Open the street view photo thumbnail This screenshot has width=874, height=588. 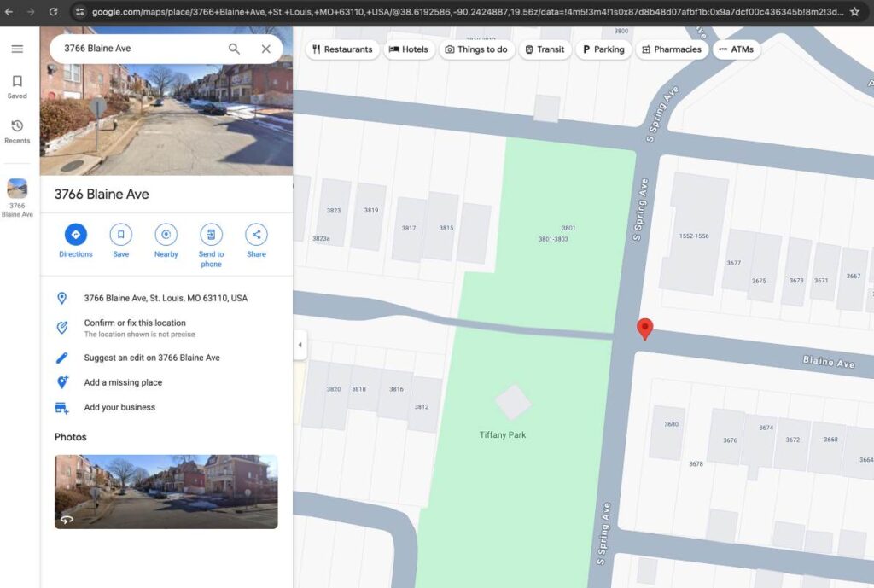coord(166,492)
